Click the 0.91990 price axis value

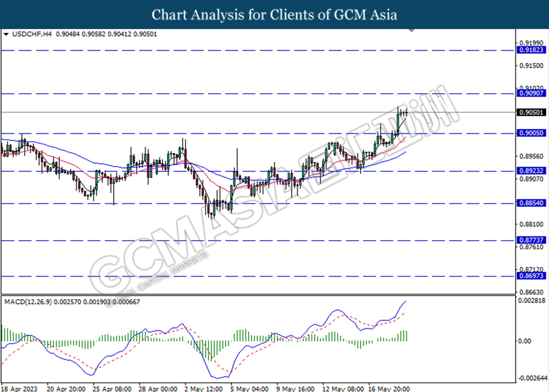[x=531, y=43]
